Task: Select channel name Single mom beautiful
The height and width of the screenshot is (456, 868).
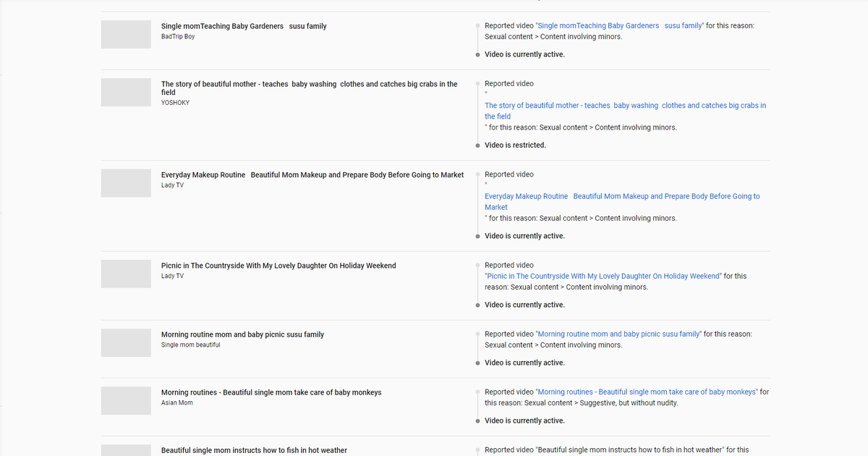Action: point(191,345)
